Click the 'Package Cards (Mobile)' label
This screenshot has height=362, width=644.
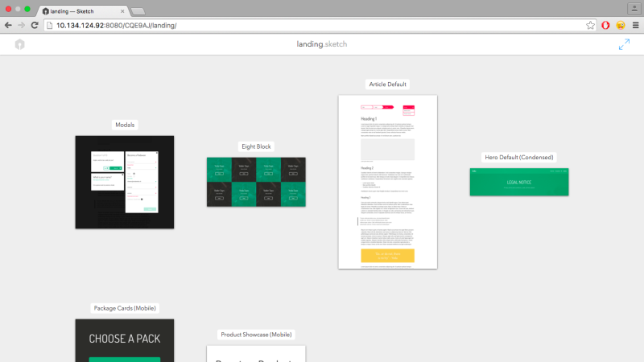click(x=125, y=308)
